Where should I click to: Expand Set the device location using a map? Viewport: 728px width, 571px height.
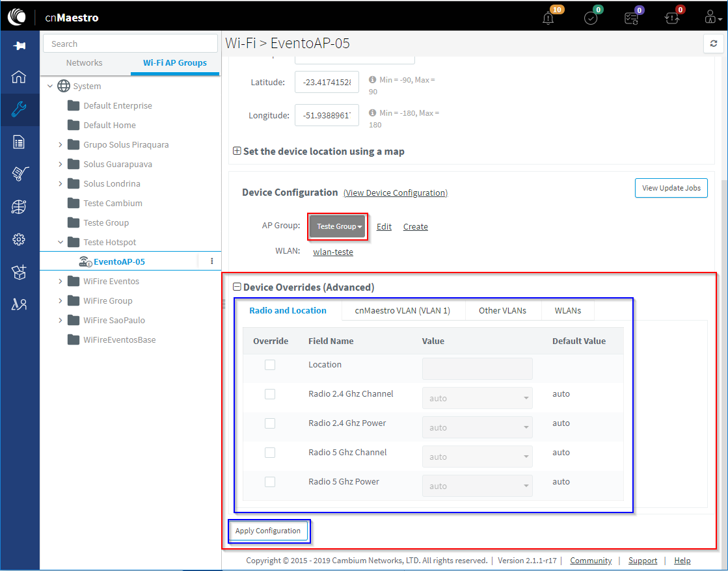237,152
